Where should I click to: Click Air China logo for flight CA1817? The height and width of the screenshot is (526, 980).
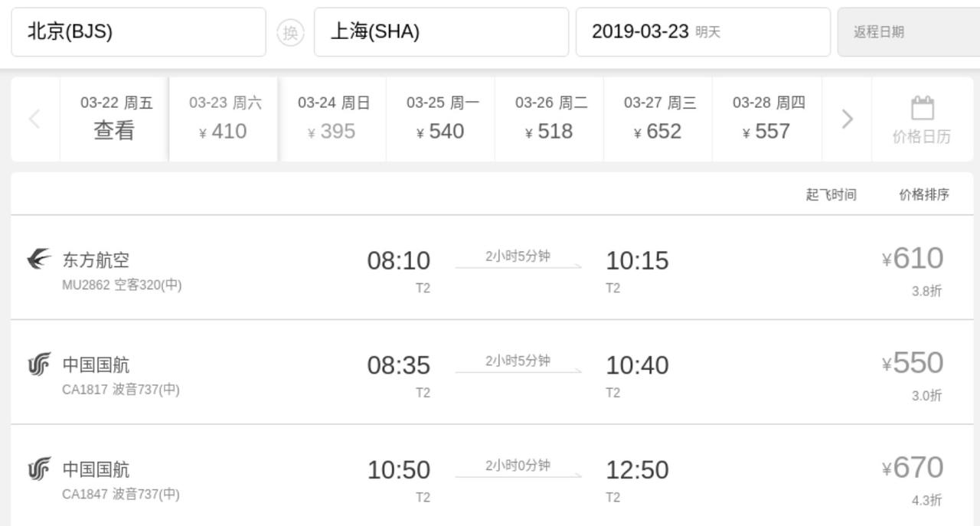click(x=39, y=364)
